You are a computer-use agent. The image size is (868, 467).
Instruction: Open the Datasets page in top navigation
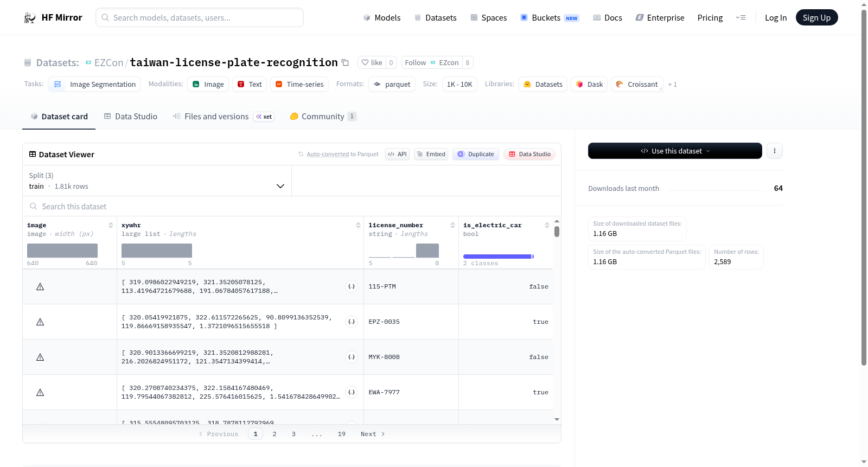tap(435, 18)
